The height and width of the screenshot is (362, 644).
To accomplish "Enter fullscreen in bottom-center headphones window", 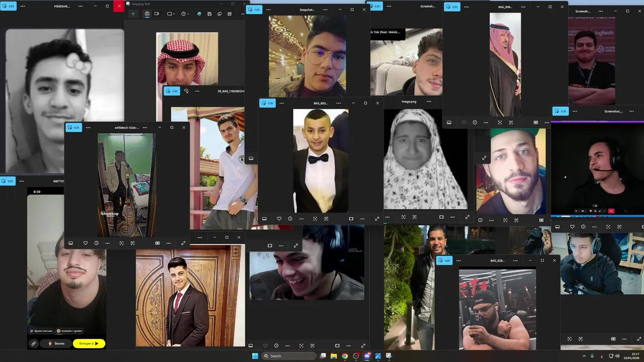I will 363,346.
